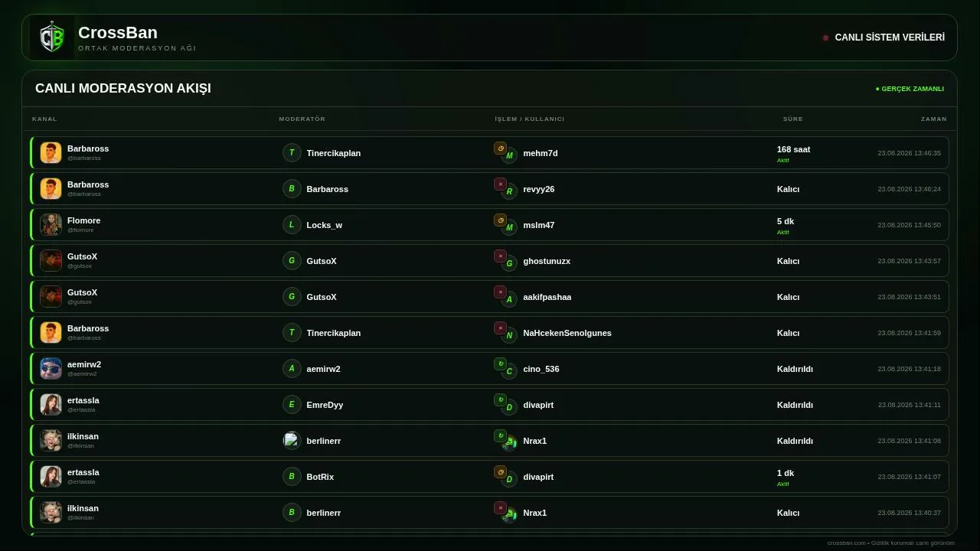
Task: Click the Locks_w moderator letter badge
Action: pos(292,225)
